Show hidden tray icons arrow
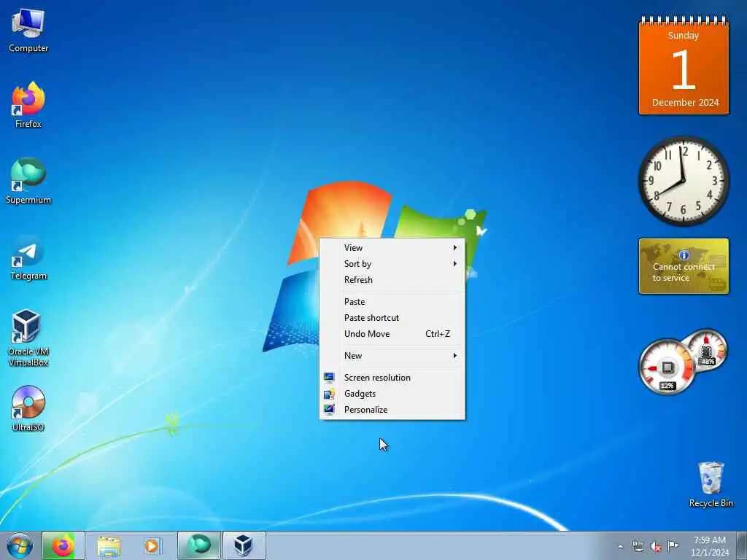Image resolution: width=747 pixels, height=560 pixels. (620, 546)
